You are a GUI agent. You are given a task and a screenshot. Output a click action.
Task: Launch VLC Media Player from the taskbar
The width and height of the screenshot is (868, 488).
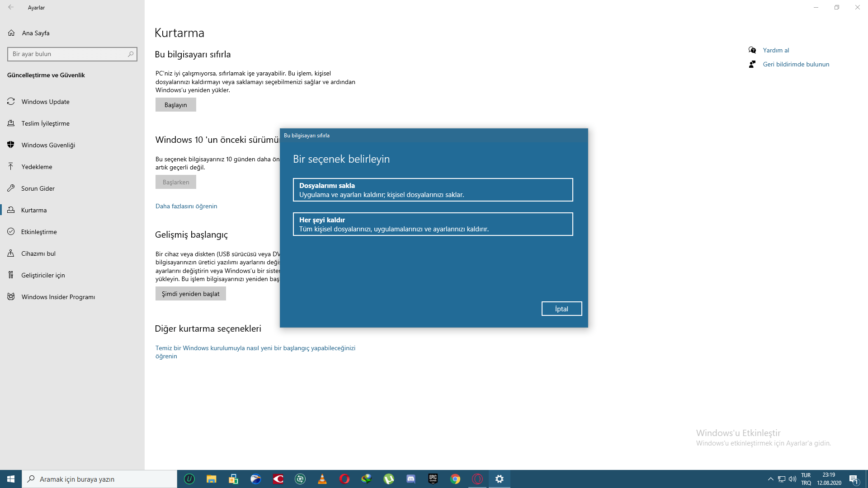(x=322, y=479)
